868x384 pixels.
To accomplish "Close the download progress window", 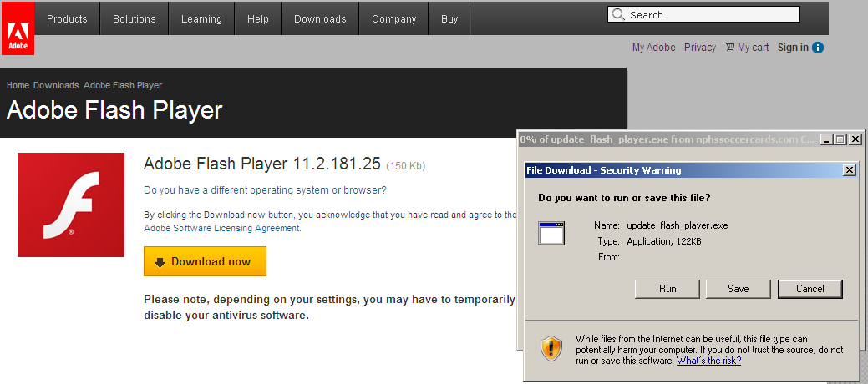I will point(855,139).
